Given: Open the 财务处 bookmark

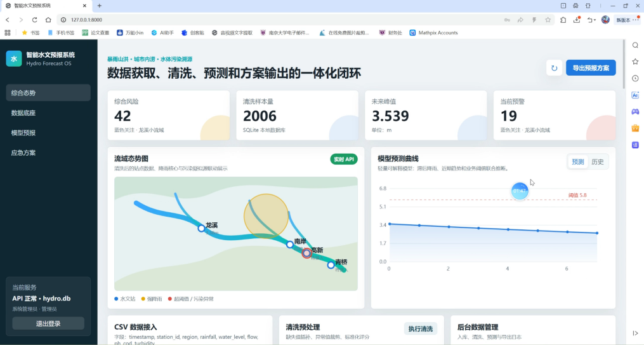Looking at the screenshot, I should click(390, 32).
